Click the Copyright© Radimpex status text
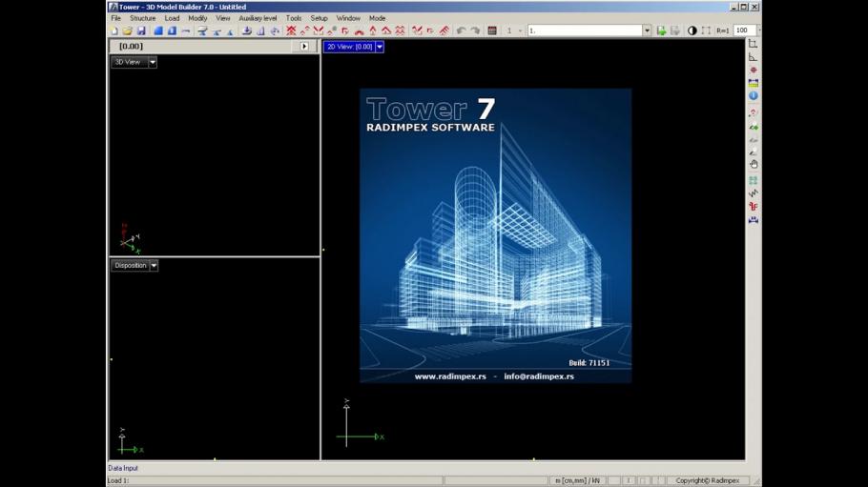 pos(708,481)
